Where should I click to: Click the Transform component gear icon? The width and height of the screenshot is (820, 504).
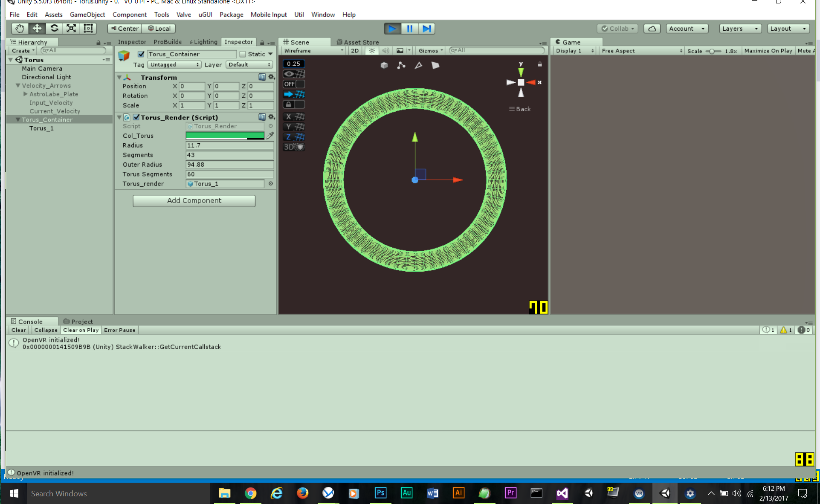pyautogui.click(x=271, y=77)
